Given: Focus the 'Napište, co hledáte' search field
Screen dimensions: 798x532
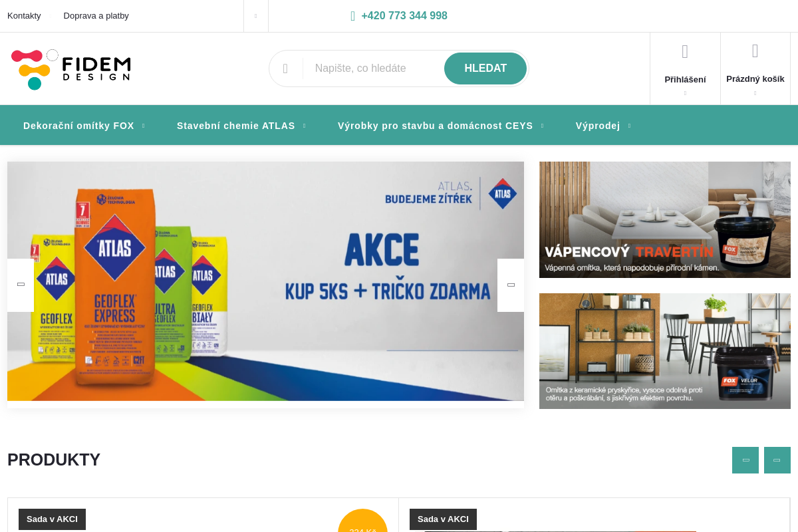Looking at the screenshot, I should coord(373,68).
